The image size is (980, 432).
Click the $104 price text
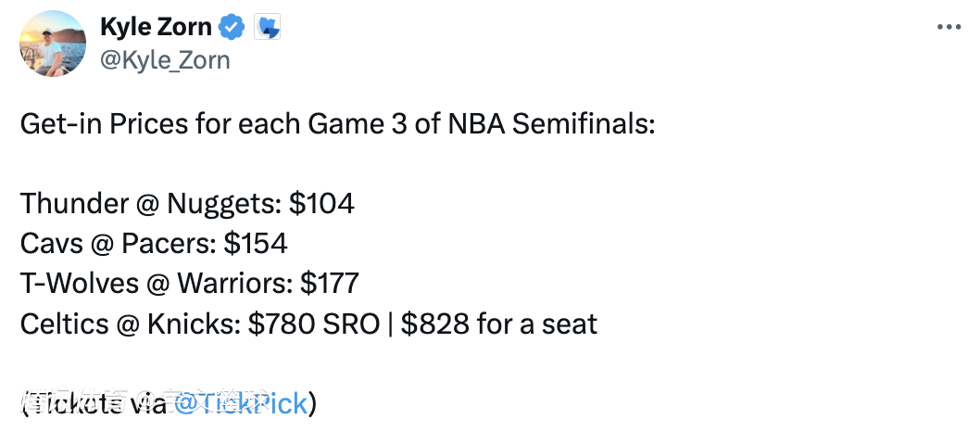[x=321, y=204]
